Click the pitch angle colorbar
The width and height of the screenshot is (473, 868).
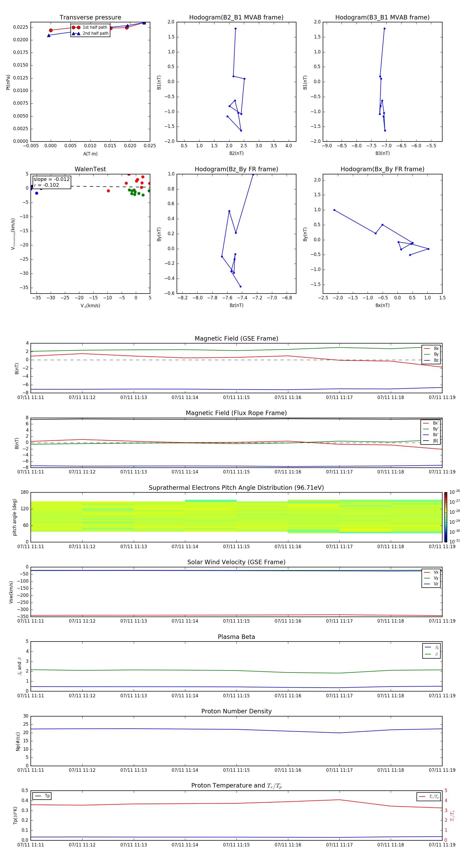[446, 517]
